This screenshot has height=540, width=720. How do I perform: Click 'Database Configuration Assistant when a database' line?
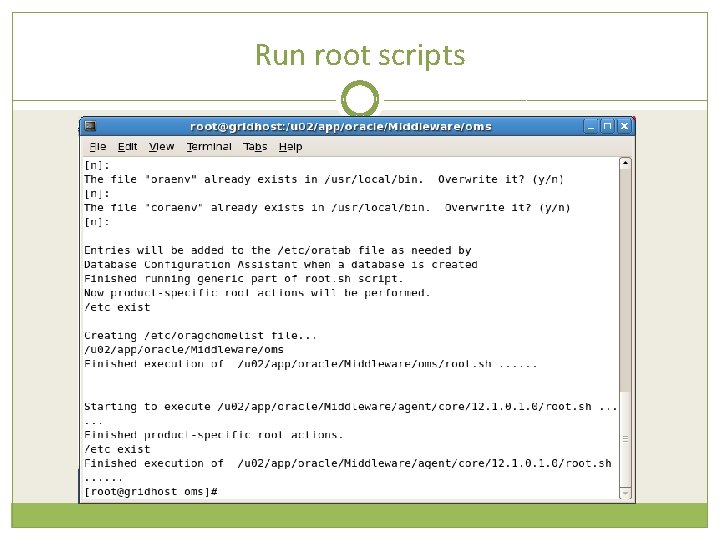click(281, 265)
